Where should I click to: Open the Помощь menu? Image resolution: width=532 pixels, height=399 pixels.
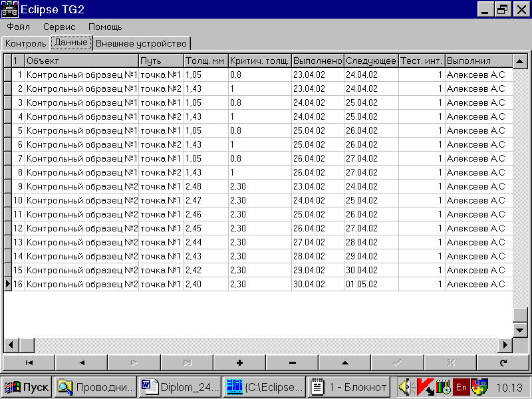click(x=105, y=27)
